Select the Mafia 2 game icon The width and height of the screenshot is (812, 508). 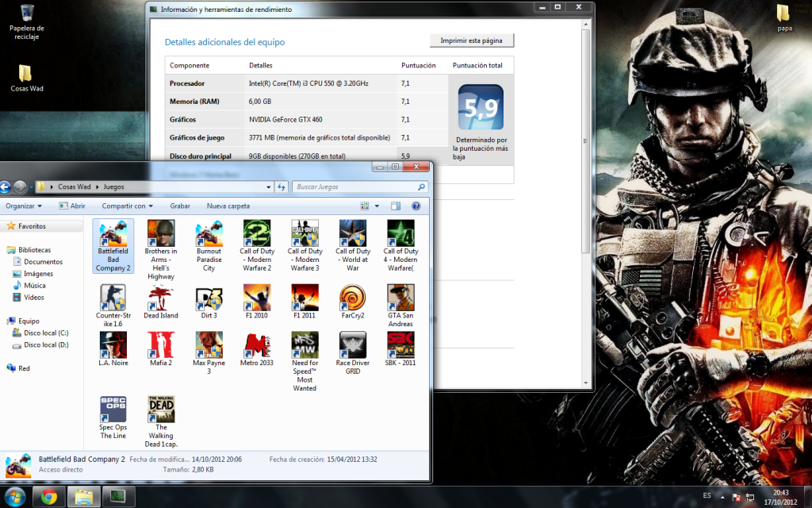161,344
